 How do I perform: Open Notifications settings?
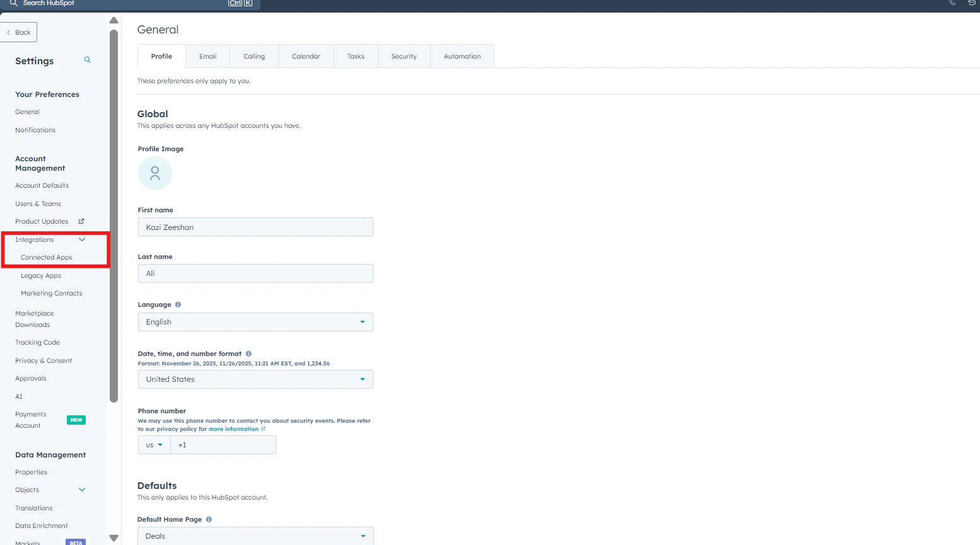pos(35,130)
